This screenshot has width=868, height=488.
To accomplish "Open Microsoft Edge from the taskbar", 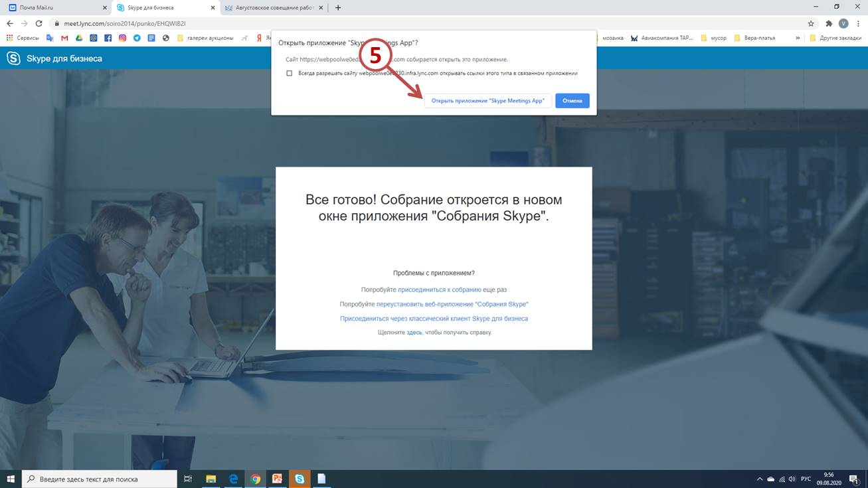I will (x=233, y=479).
